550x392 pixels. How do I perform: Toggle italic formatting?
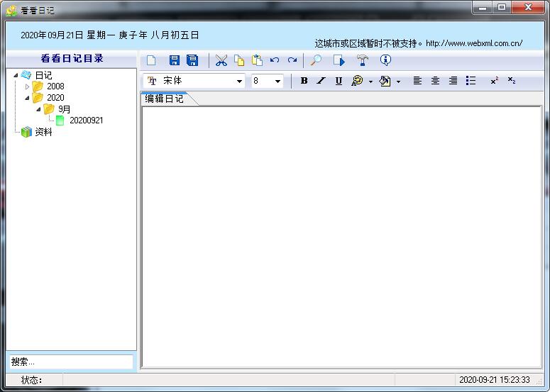321,81
